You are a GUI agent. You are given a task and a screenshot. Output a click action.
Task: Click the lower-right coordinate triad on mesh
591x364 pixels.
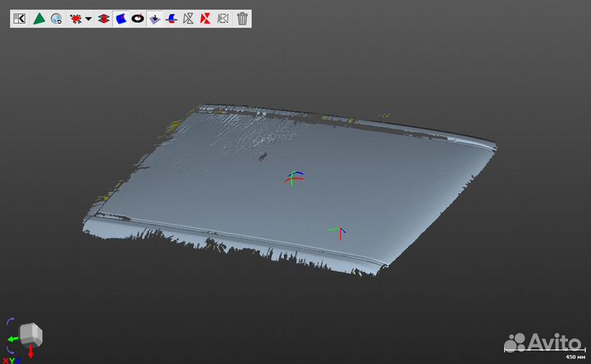337,232
